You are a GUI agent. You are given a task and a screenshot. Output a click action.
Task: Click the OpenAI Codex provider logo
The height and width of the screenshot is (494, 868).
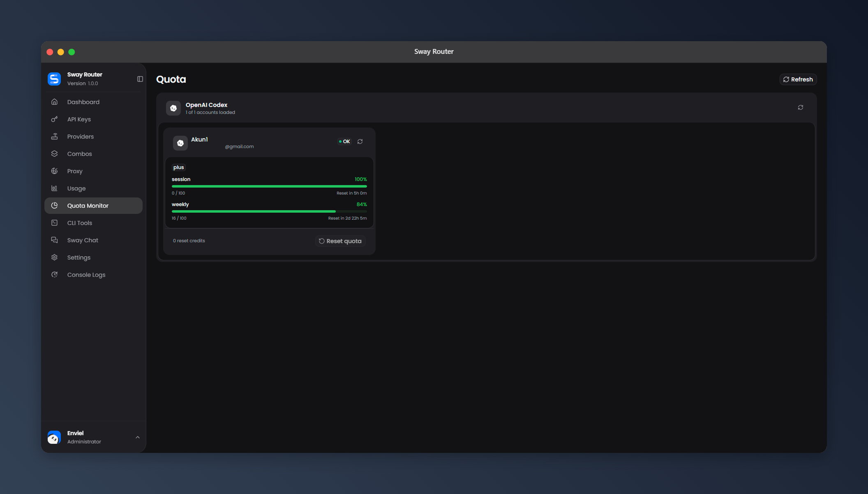coord(173,108)
